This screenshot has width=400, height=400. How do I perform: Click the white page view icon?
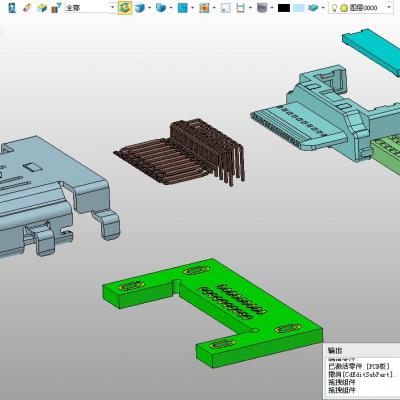pos(226,7)
